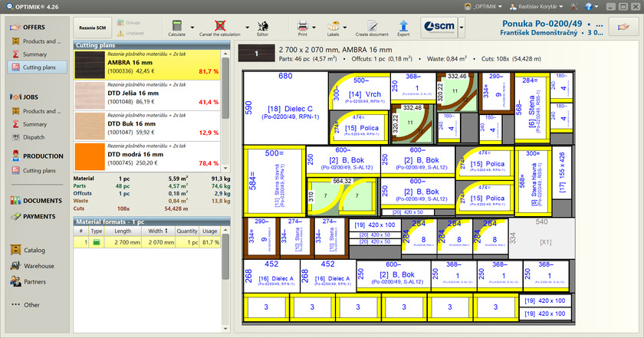Click the SCM logo button

click(x=439, y=28)
